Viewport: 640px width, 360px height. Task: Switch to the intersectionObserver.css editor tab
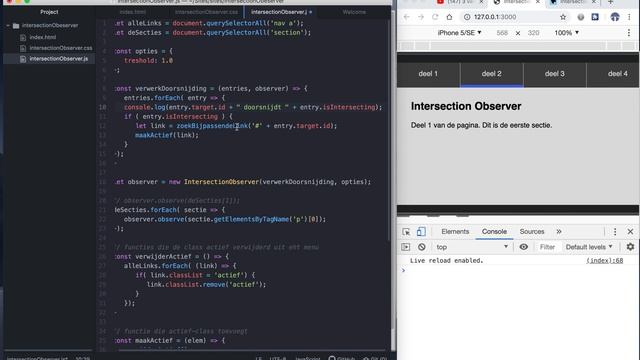coord(206,12)
